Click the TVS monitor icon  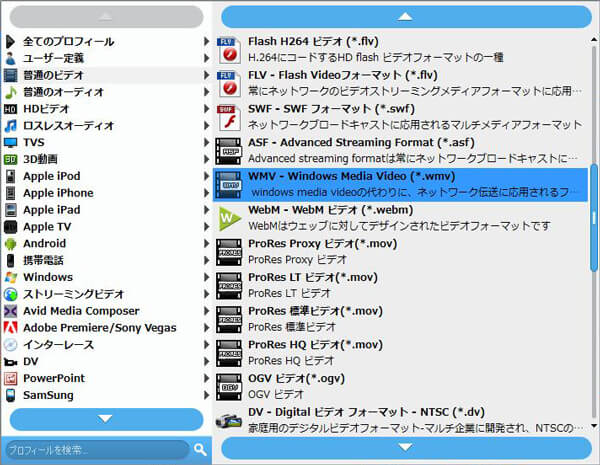coord(10,142)
